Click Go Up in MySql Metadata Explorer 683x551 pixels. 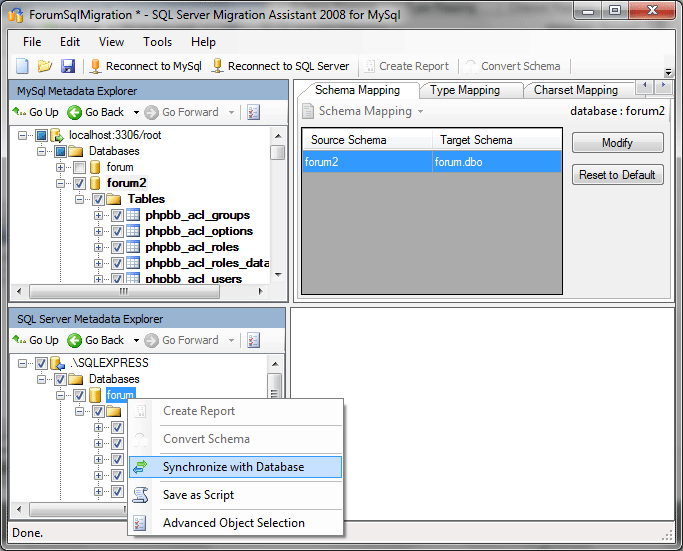35,112
